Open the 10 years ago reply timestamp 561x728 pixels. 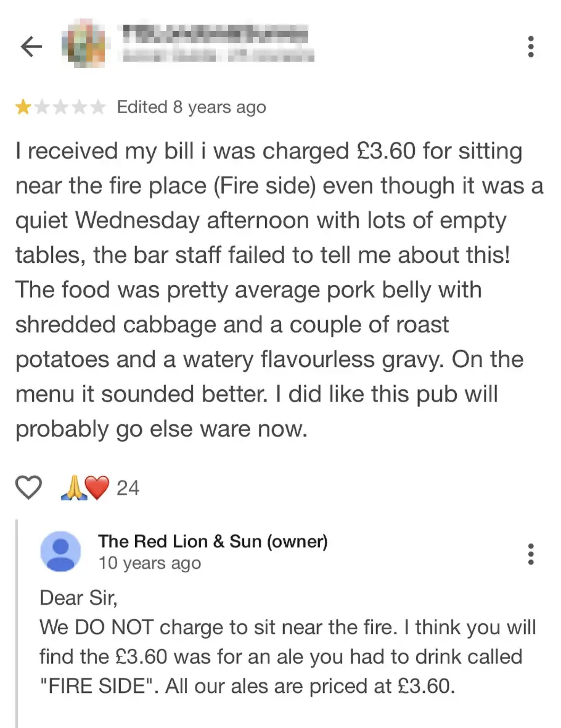pyautogui.click(x=149, y=563)
